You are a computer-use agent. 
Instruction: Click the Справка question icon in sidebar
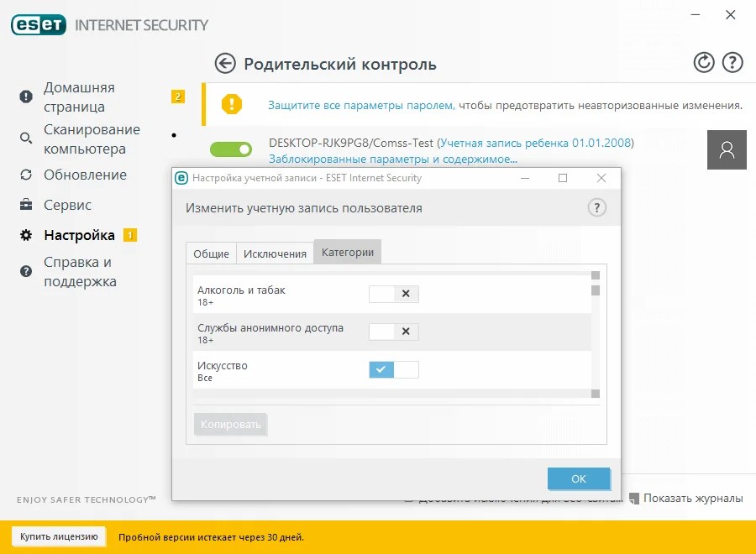(x=26, y=271)
